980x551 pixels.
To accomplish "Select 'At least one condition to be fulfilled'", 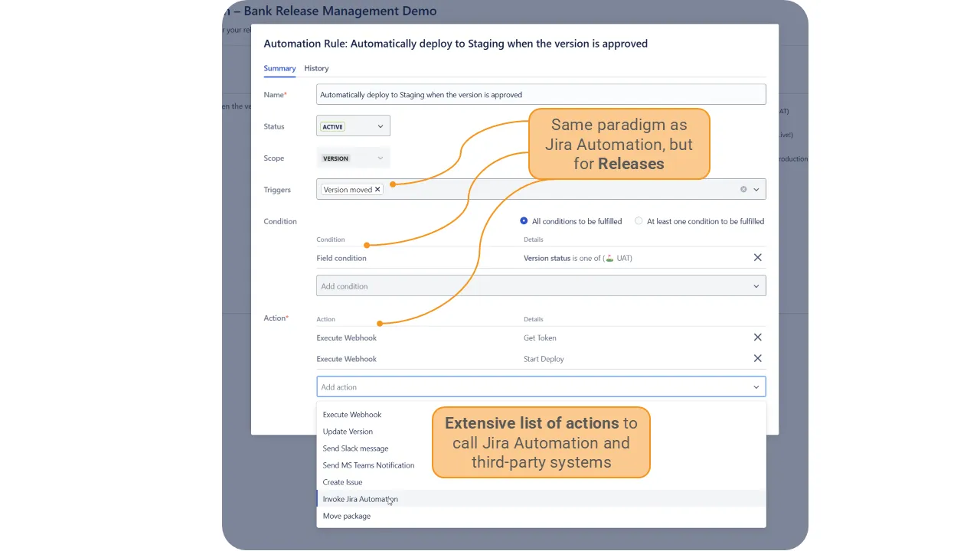I will point(639,221).
